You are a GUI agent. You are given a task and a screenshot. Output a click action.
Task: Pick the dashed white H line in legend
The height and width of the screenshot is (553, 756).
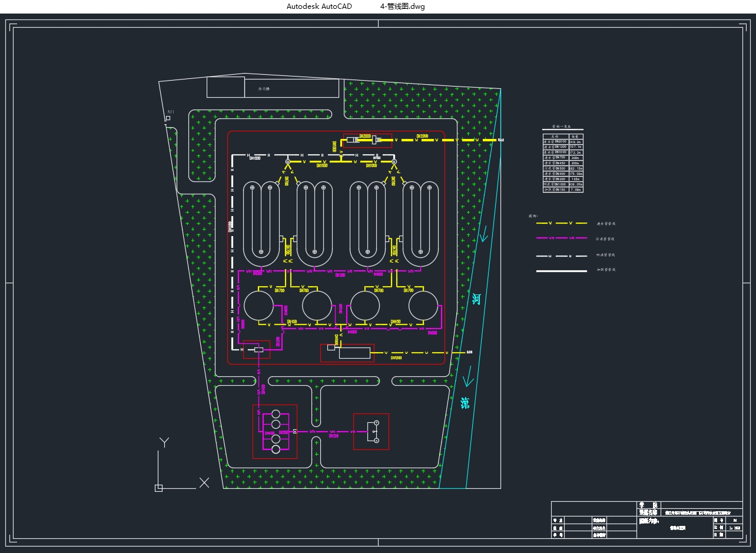[561, 256]
